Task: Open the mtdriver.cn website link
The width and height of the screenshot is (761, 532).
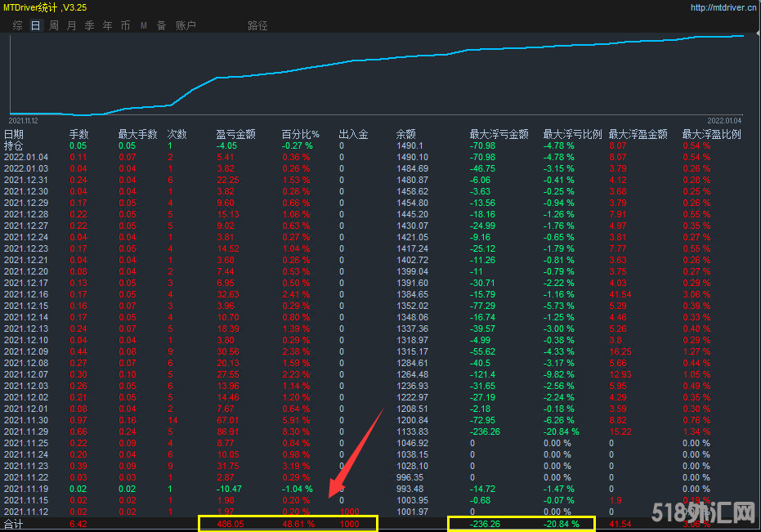Action: point(723,8)
